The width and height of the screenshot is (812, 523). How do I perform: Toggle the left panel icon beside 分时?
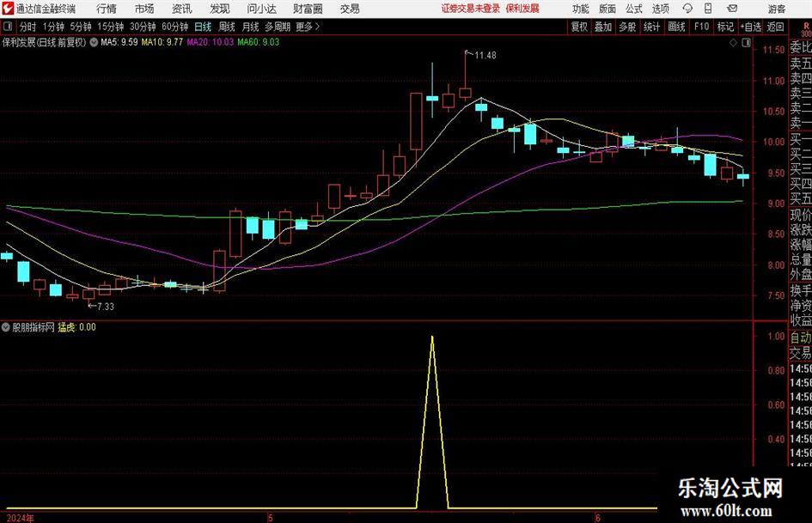(7, 26)
